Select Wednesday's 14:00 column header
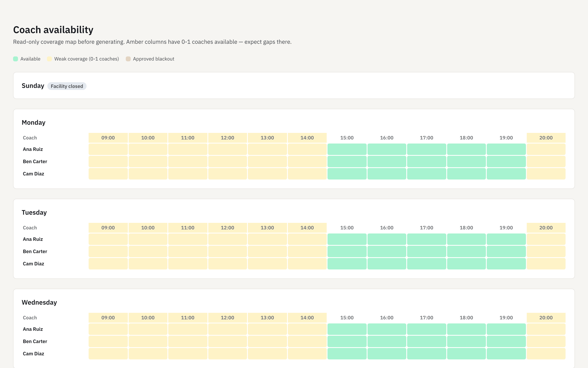 [x=307, y=318]
